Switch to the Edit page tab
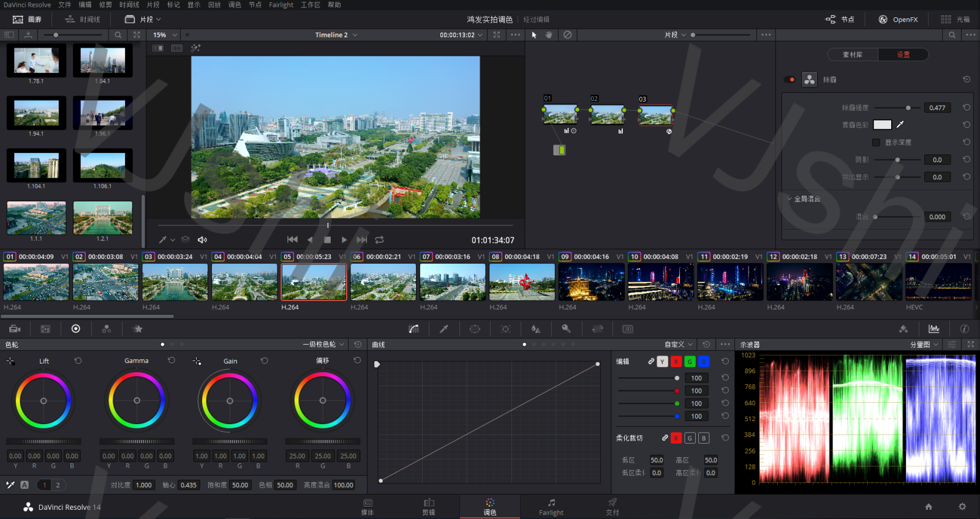The image size is (980, 519). tap(429, 507)
